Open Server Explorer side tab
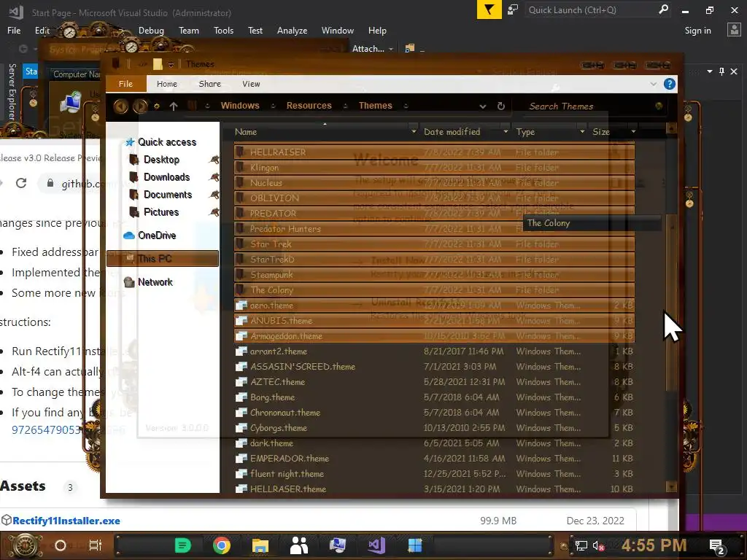 coord(12,91)
